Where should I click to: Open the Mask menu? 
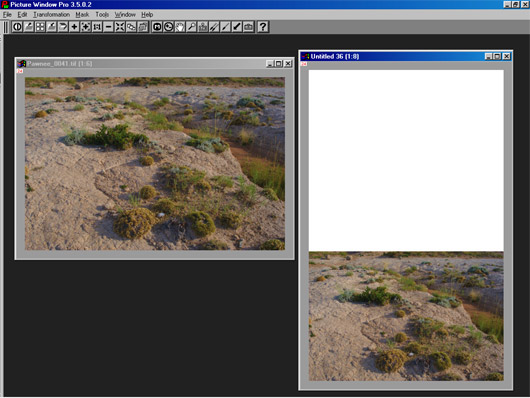tap(82, 15)
